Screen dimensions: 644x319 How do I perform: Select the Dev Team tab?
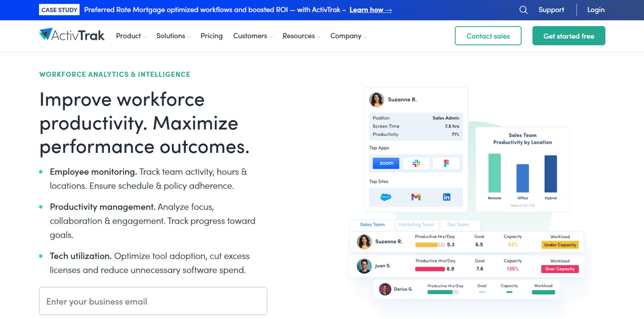tap(458, 224)
